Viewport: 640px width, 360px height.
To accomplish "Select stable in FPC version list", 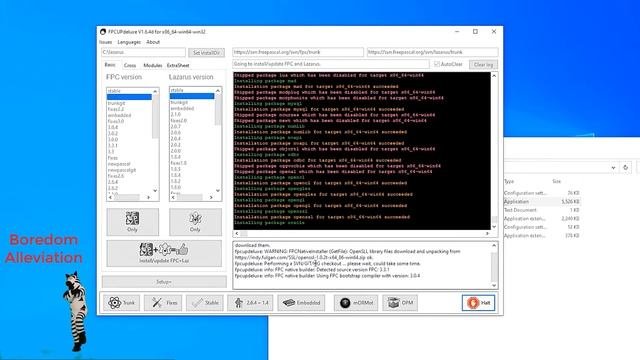I will [114, 91].
